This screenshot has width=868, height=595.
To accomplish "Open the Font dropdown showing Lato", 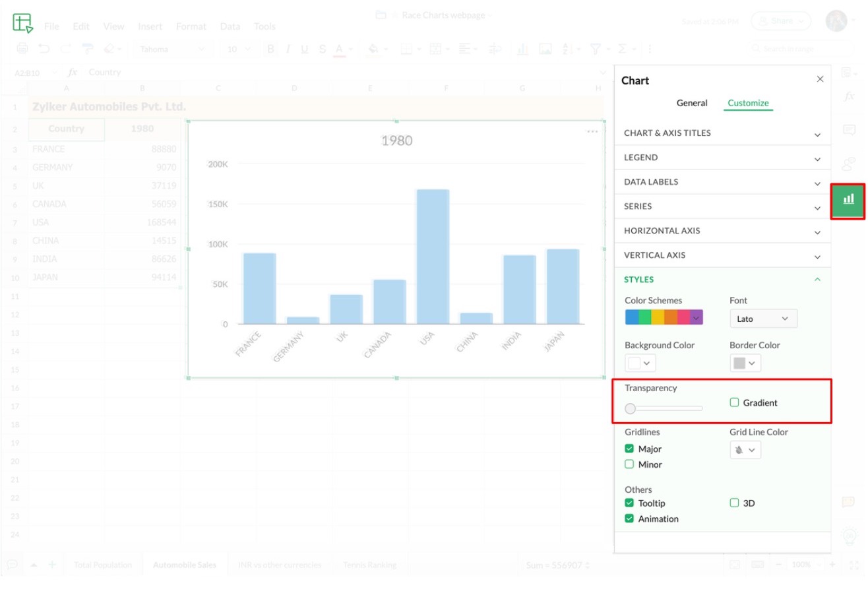I will 763,319.
